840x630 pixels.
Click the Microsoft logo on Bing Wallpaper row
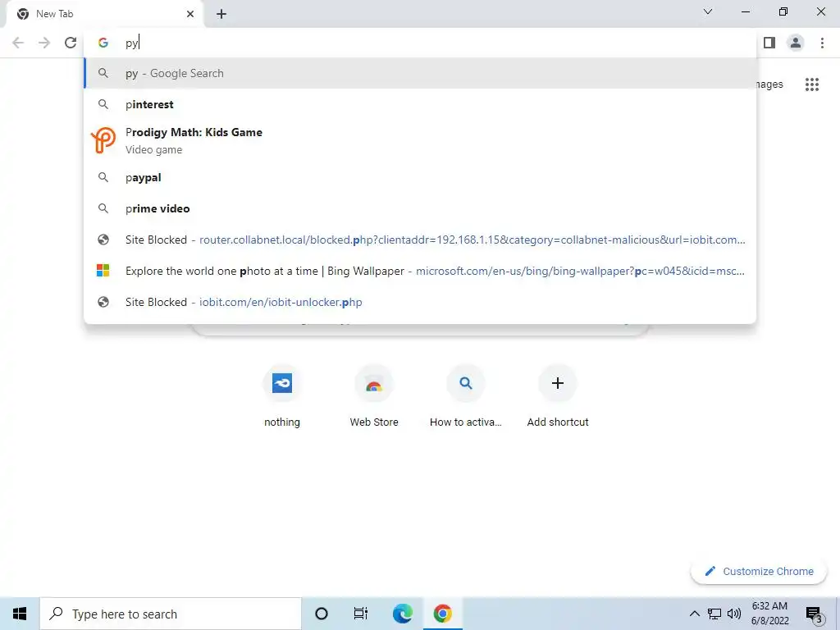click(x=103, y=271)
